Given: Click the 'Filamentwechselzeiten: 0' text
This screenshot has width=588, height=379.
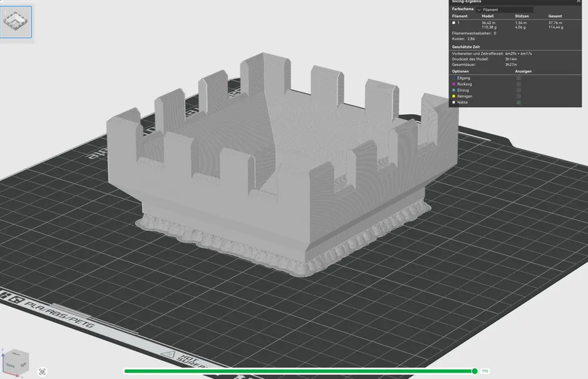Looking at the screenshot, I should click(x=474, y=33).
